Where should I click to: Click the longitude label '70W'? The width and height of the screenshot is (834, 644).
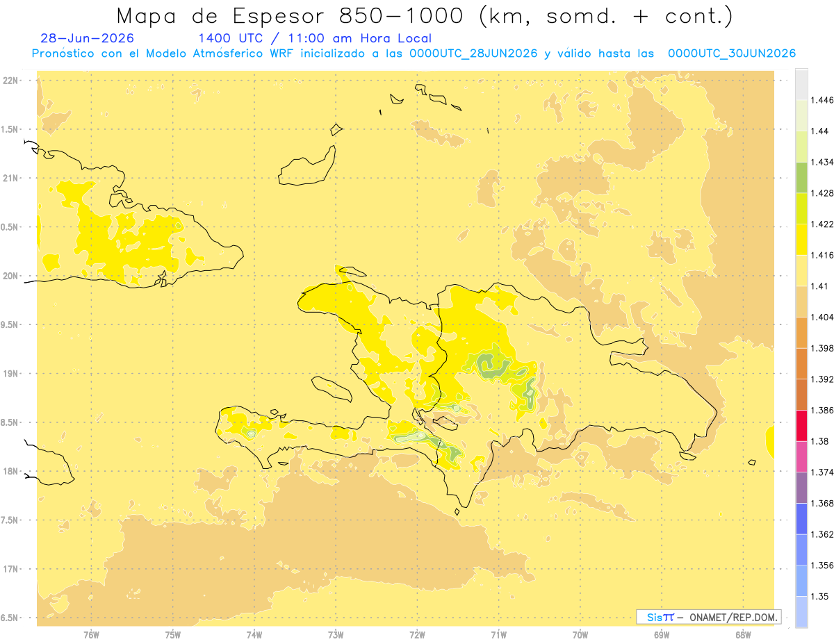click(580, 634)
